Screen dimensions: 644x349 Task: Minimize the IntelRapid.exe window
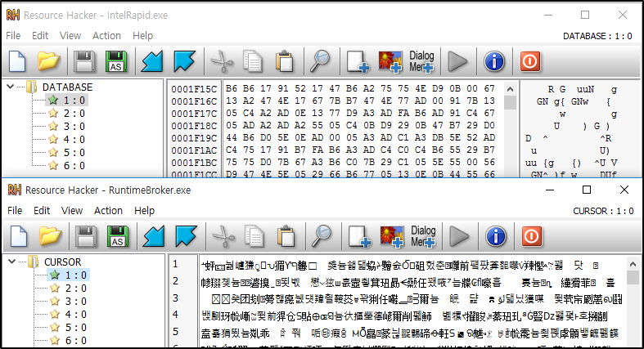point(548,16)
